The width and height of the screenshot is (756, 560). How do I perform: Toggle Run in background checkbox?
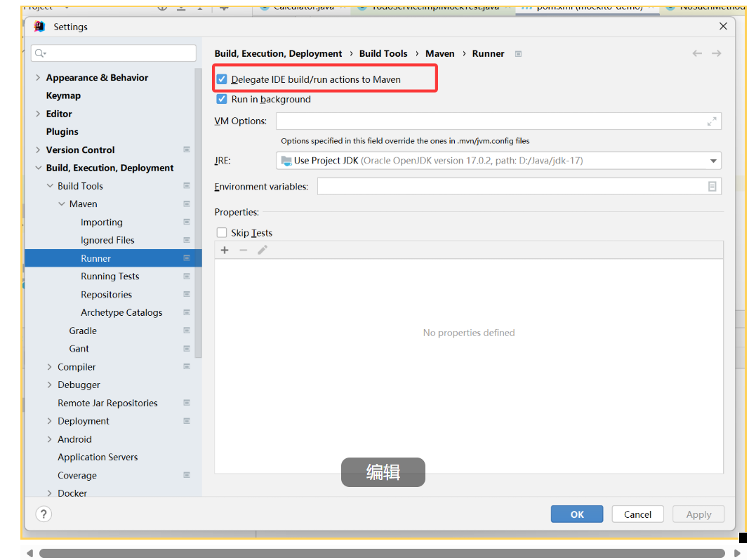(x=221, y=99)
